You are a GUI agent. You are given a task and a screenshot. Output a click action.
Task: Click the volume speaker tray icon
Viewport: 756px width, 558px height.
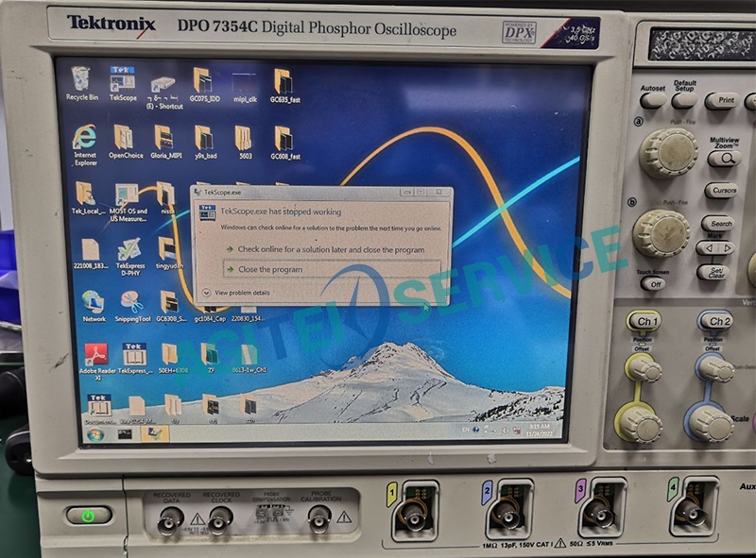[x=505, y=431]
